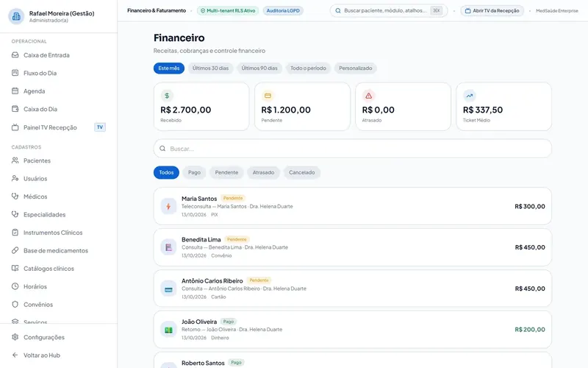
Task: Click the Convênios shield icon
Action: tap(15, 305)
